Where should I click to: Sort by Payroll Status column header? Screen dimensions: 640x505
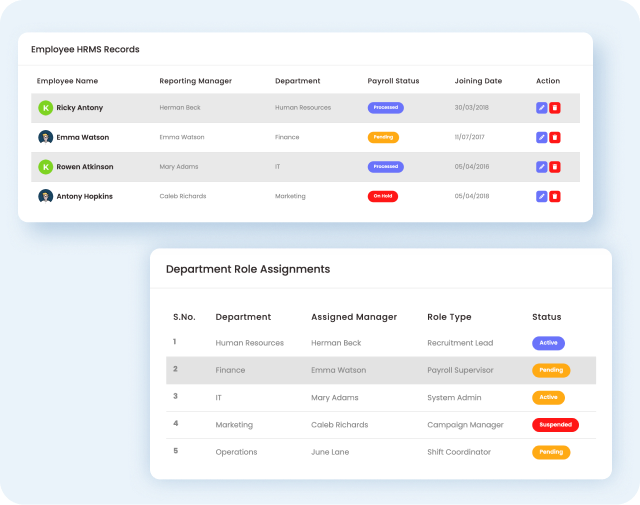pyautogui.click(x=393, y=81)
